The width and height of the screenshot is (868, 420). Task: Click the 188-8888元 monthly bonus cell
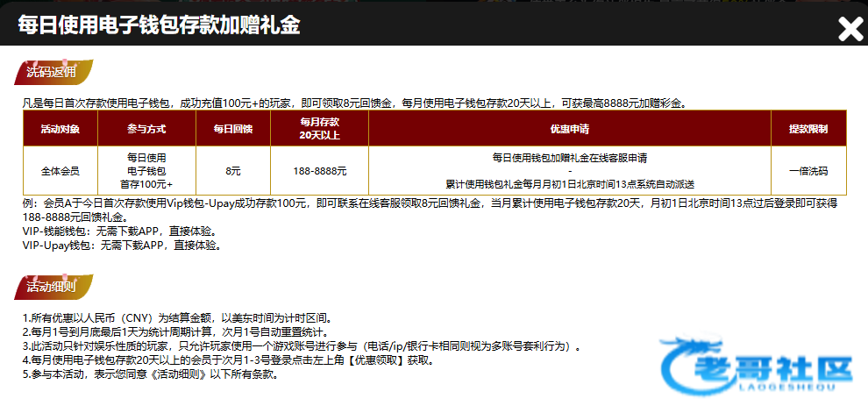pyautogui.click(x=319, y=171)
